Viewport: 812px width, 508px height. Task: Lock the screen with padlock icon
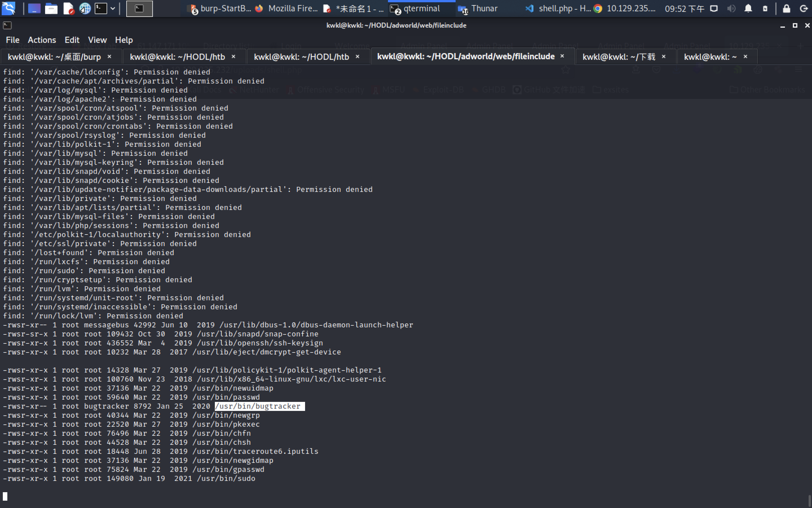(x=787, y=8)
